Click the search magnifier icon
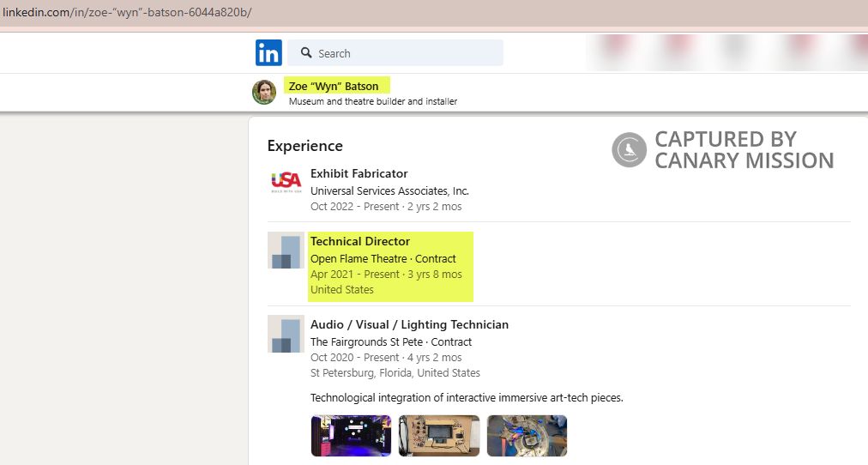 tap(306, 53)
